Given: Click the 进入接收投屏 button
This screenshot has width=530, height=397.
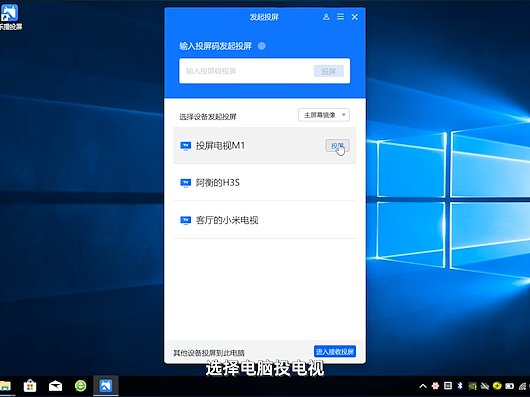Looking at the screenshot, I should click(x=335, y=352).
